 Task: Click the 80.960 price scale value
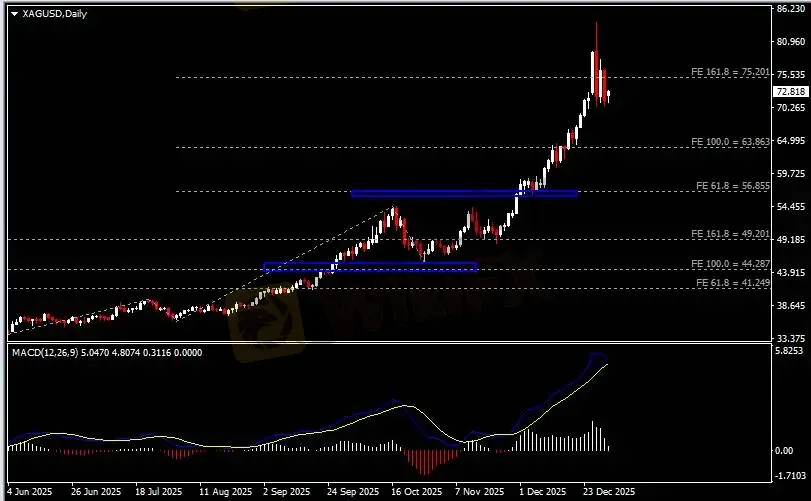[791, 41]
